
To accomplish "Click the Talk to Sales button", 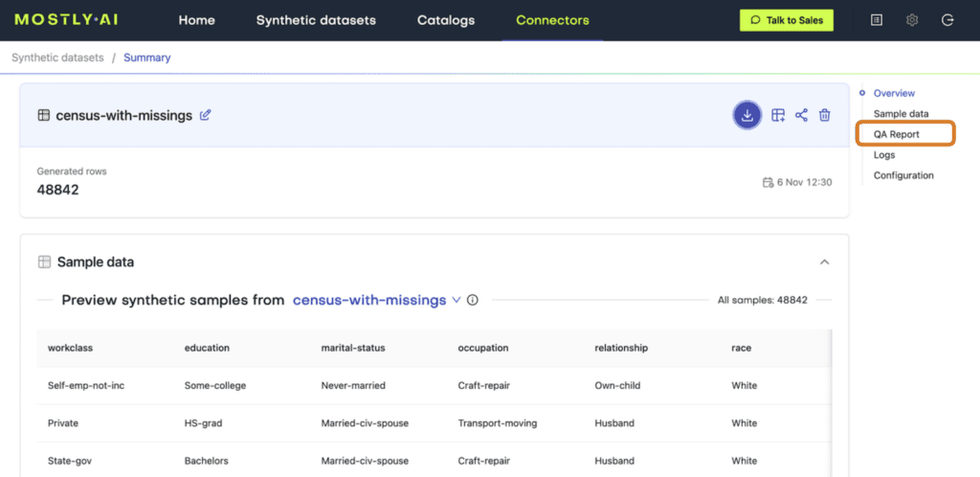I will point(787,20).
